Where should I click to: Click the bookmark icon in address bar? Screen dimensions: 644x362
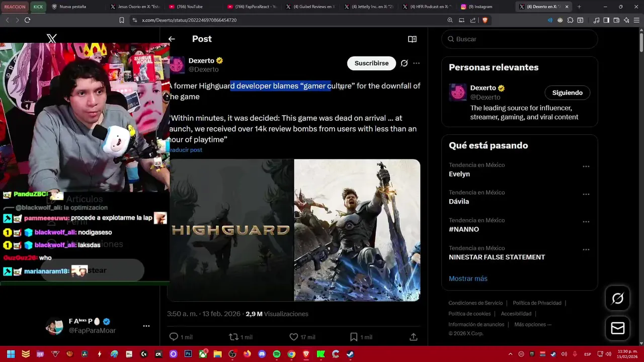[121, 20]
